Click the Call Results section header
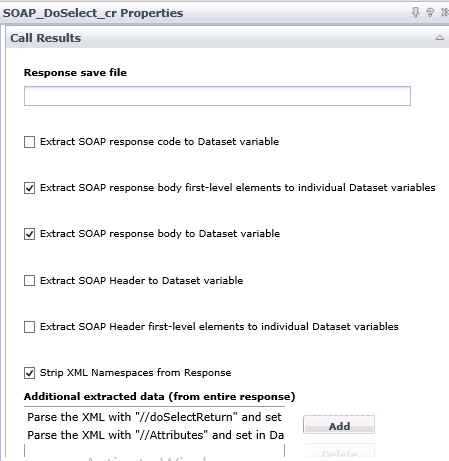449x461 pixels. click(227, 38)
